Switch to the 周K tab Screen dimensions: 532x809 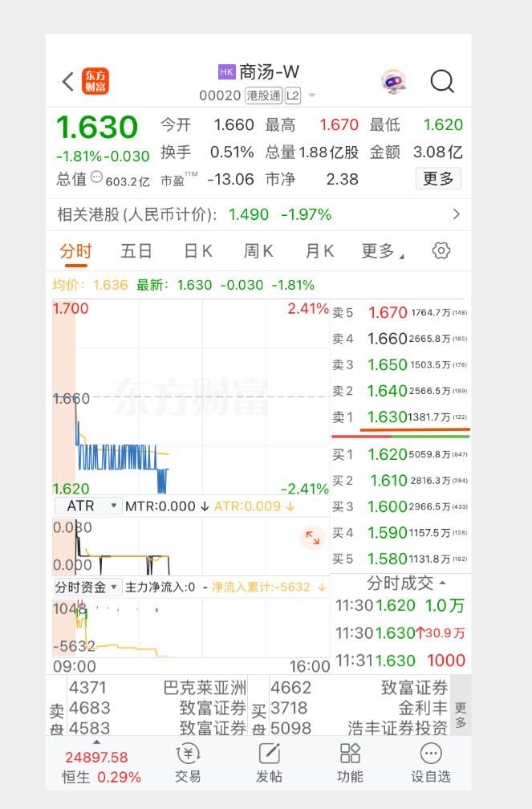(x=258, y=251)
